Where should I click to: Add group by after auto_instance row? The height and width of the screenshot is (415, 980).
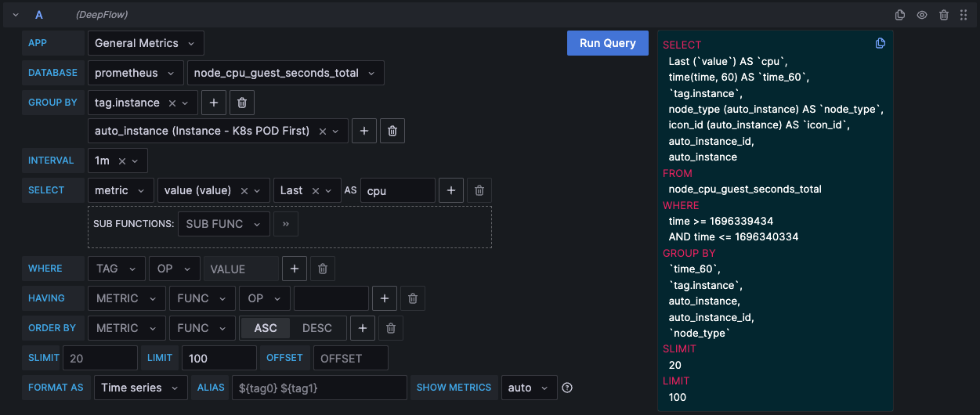point(364,131)
